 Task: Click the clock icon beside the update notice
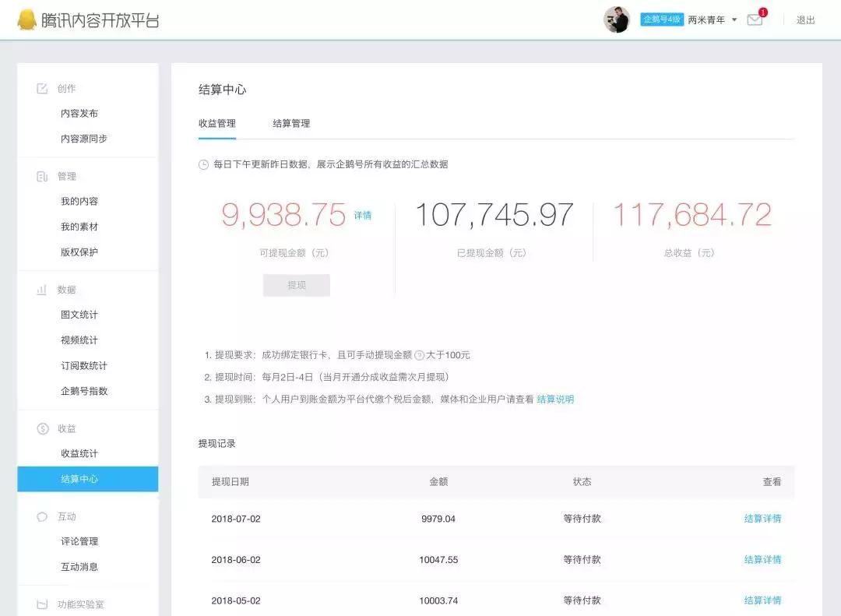(203, 165)
